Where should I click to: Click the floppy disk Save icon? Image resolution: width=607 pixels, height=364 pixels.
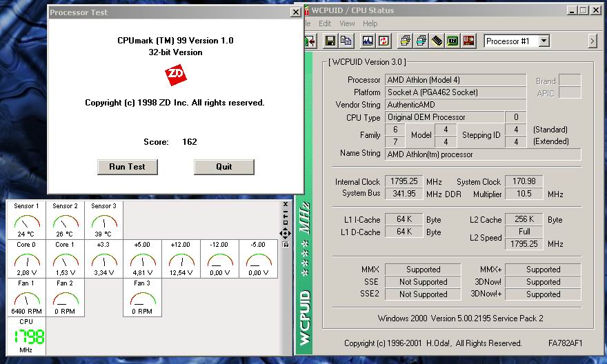[330, 41]
